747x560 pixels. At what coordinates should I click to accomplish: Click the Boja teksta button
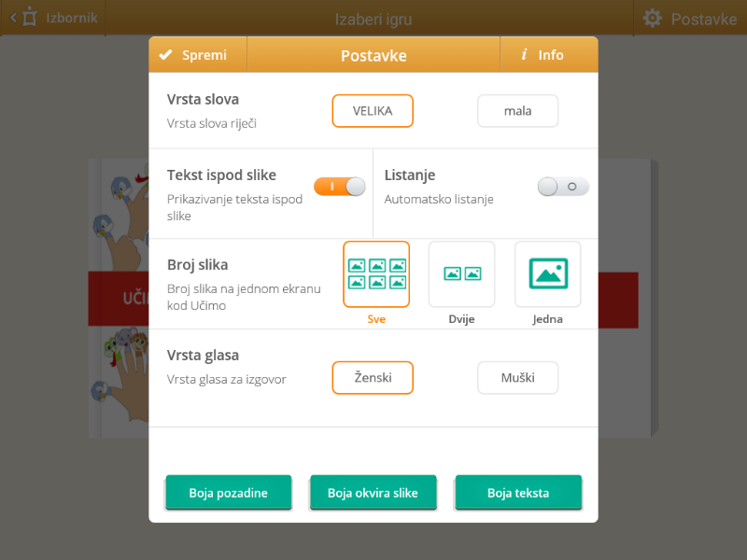click(x=518, y=493)
